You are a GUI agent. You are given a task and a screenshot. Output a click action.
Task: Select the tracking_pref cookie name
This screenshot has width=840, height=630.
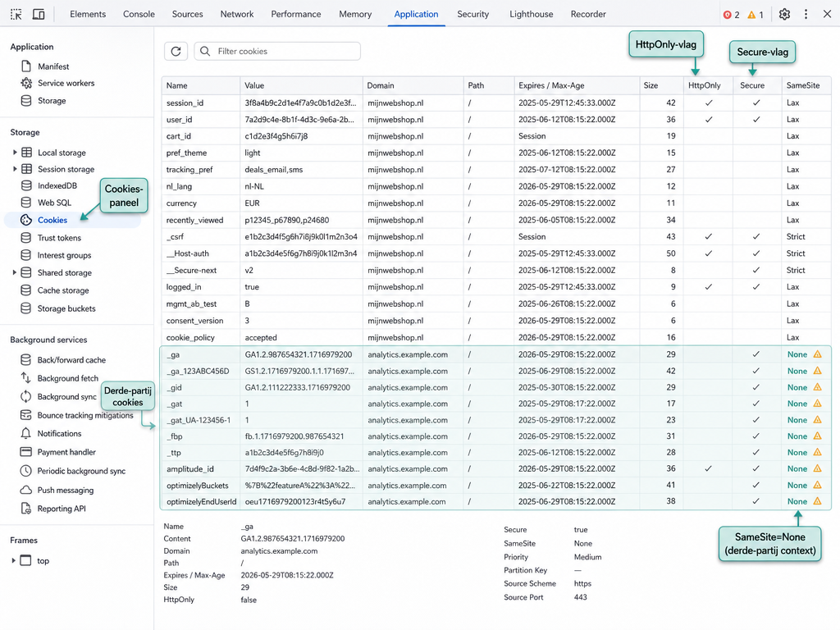189,170
